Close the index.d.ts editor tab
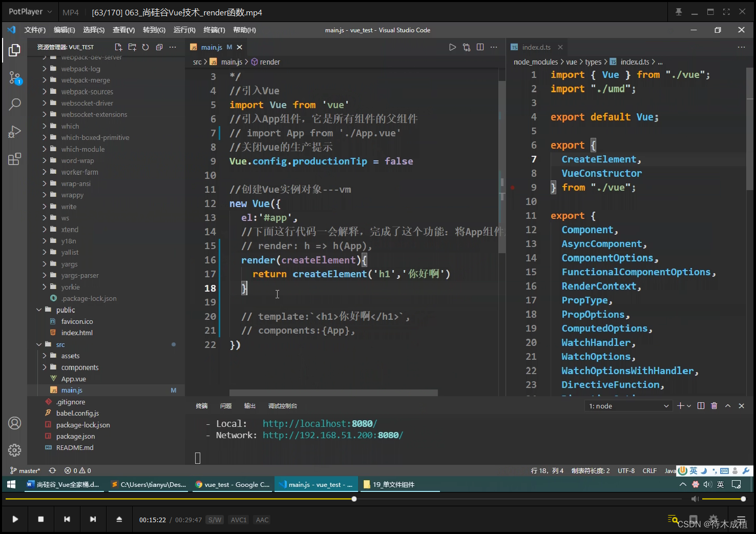 click(560, 47)
